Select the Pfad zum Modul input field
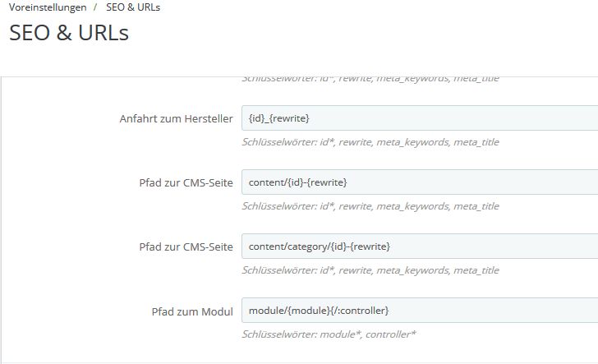Image resolution: width=598 pixels, height=364 pixels. [419, 311]
